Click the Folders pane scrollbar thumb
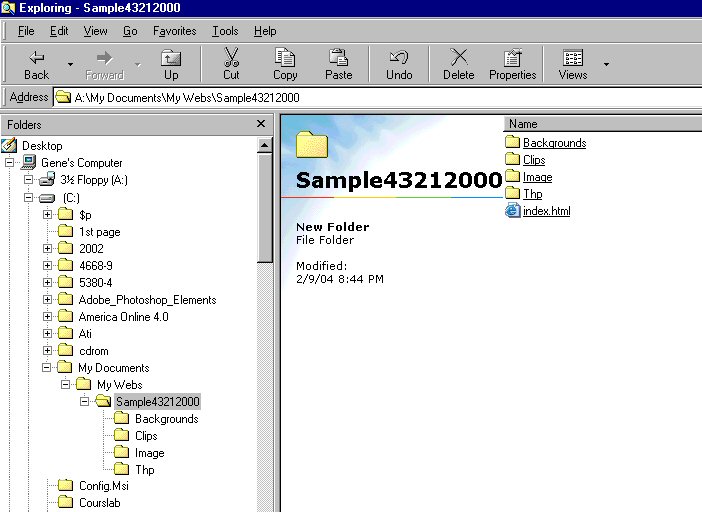702x512 pixels. [x=265, y=209]
